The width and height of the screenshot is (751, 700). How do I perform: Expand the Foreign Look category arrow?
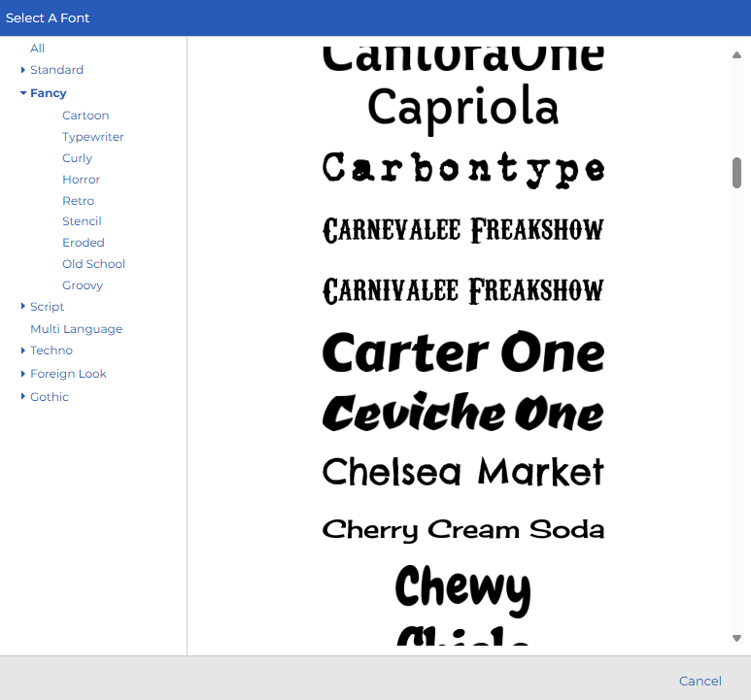point(22,374)
